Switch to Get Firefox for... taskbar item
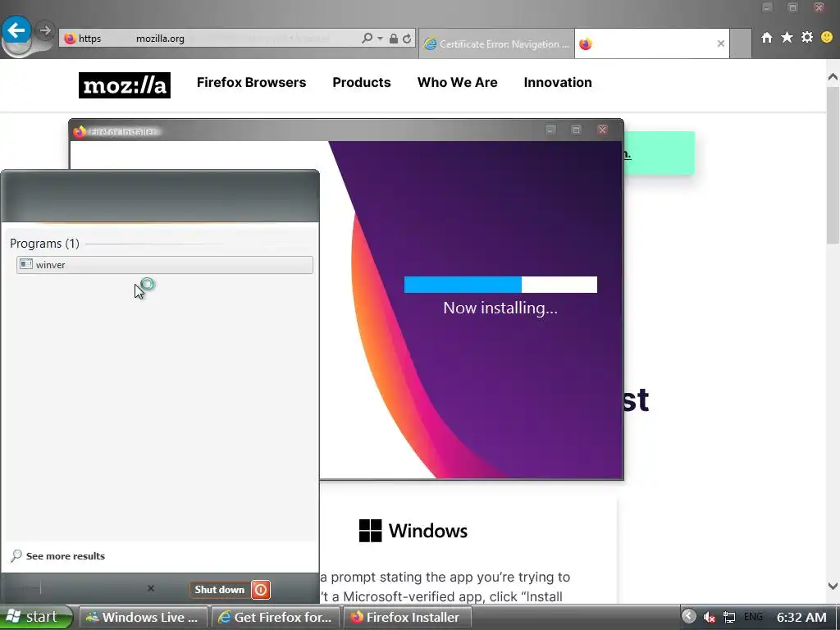Screen dimensions: 840x630 point(276,617)
